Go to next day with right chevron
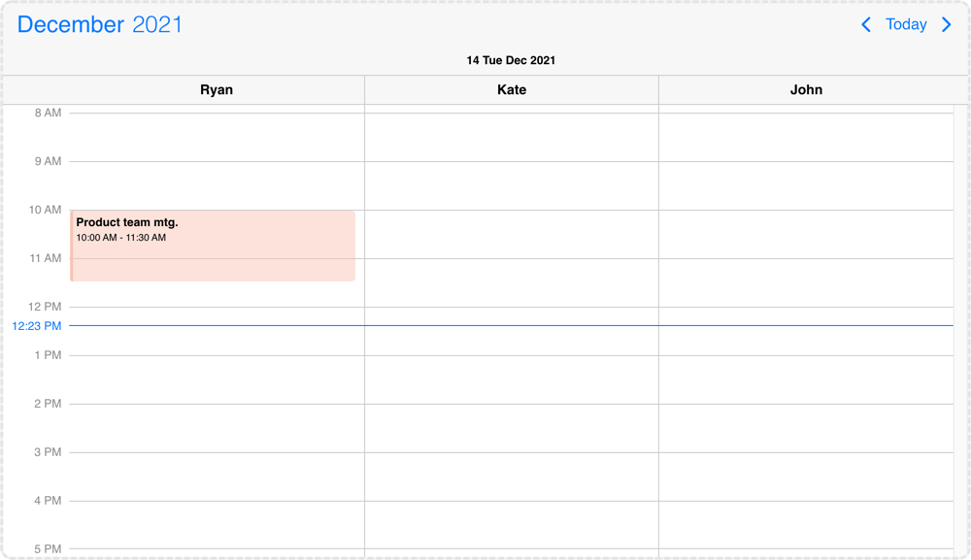971x560 pixels. (946, 25)
